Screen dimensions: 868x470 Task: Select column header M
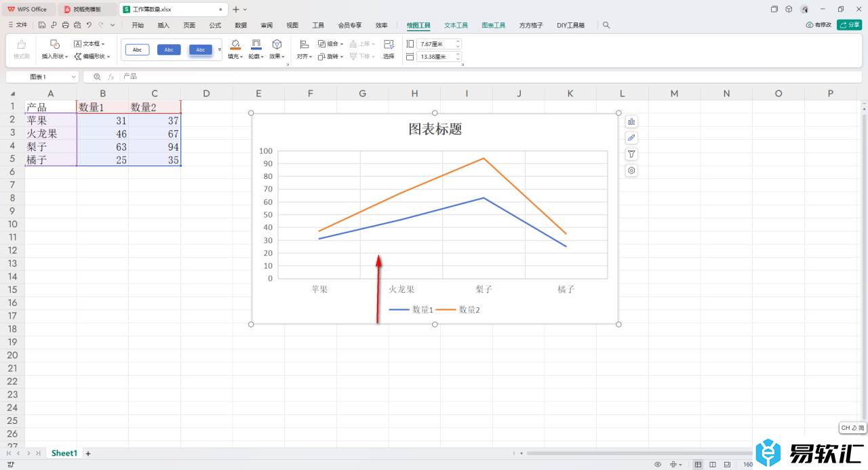click(674, 93)
